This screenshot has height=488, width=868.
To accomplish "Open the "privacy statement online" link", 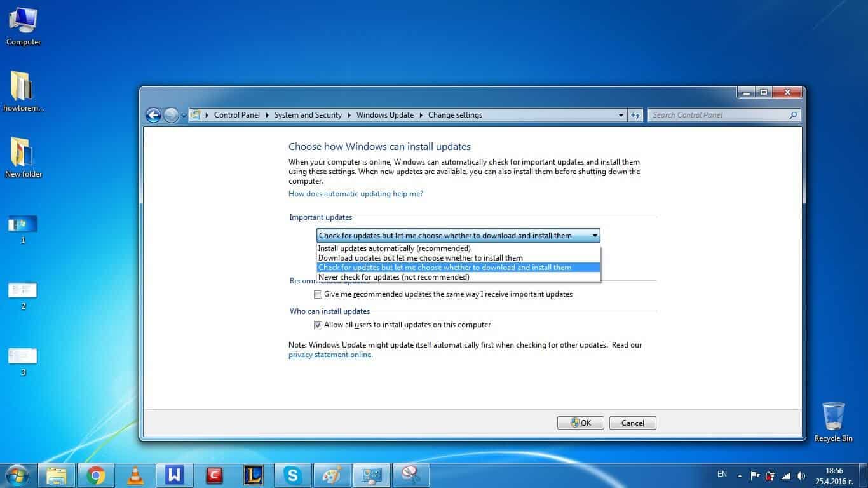I will click(x=329, y=355).
